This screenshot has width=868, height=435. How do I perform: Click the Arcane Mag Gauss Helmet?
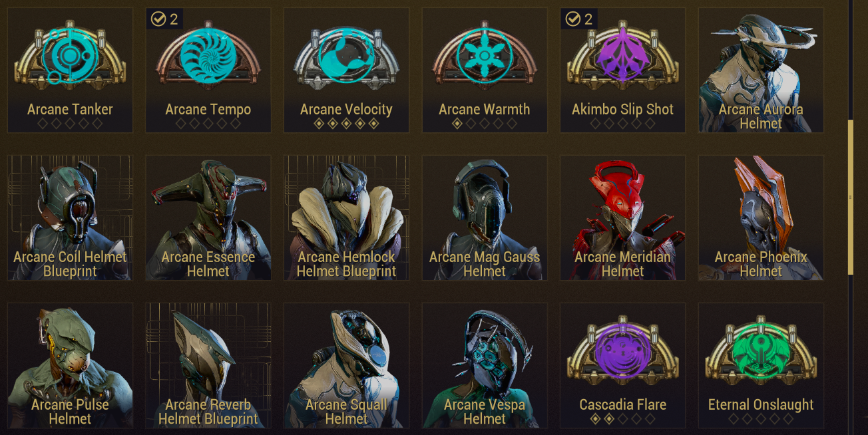485,217
